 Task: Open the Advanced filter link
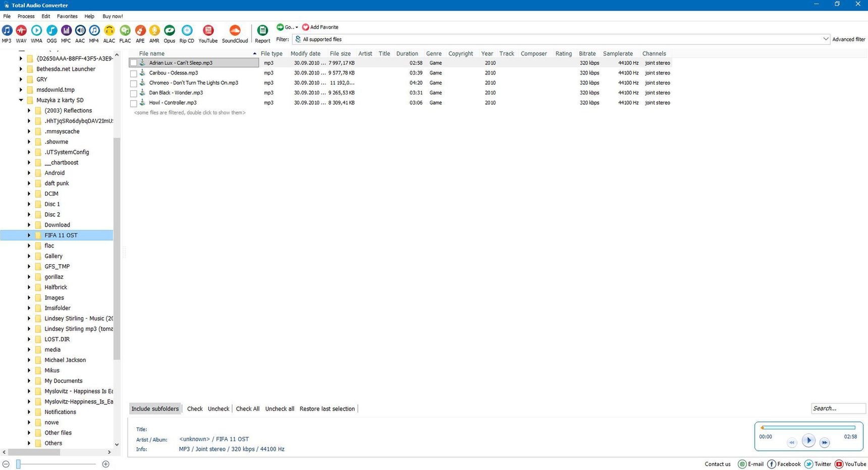coord(849,39)
